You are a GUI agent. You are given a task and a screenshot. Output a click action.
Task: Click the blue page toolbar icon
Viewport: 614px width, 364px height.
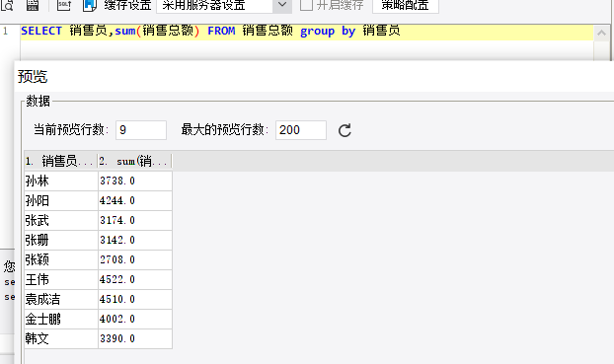[x=90, y=5]
